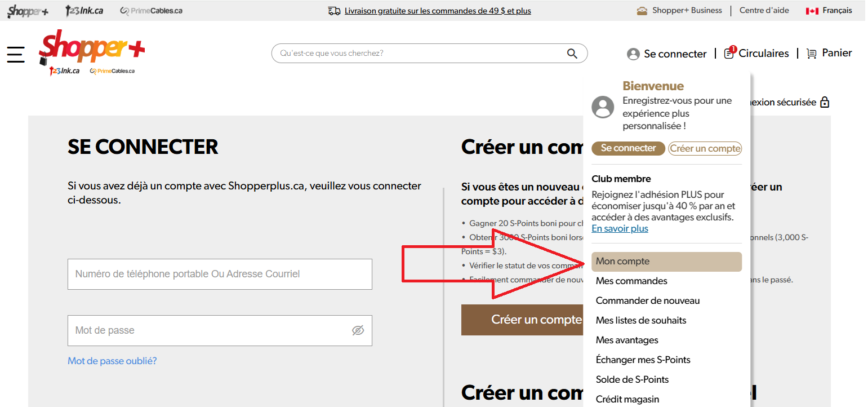Click the 123Ink.ca sub-logo under main logo
This screenshot has width=868, height=407.
pos(64,71)
